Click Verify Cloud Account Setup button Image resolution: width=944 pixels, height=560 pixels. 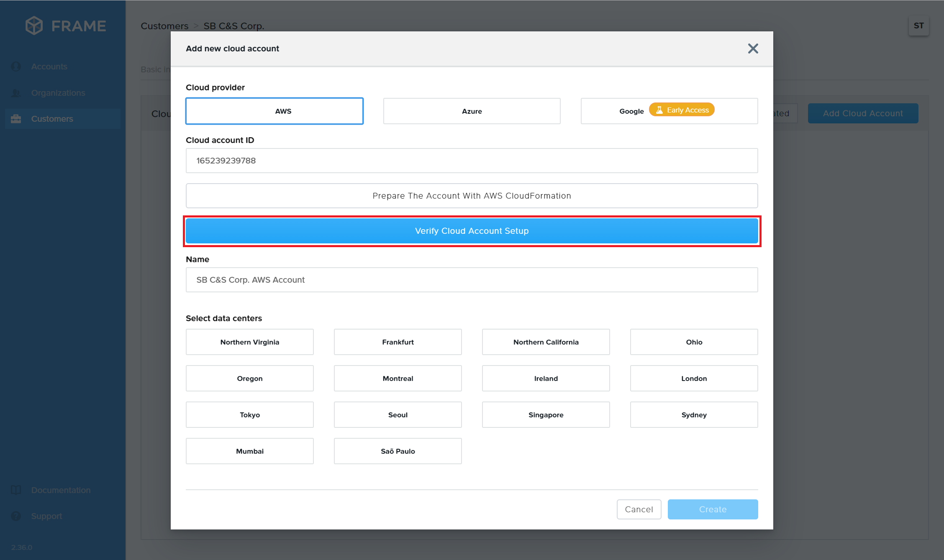pos(472,231)
